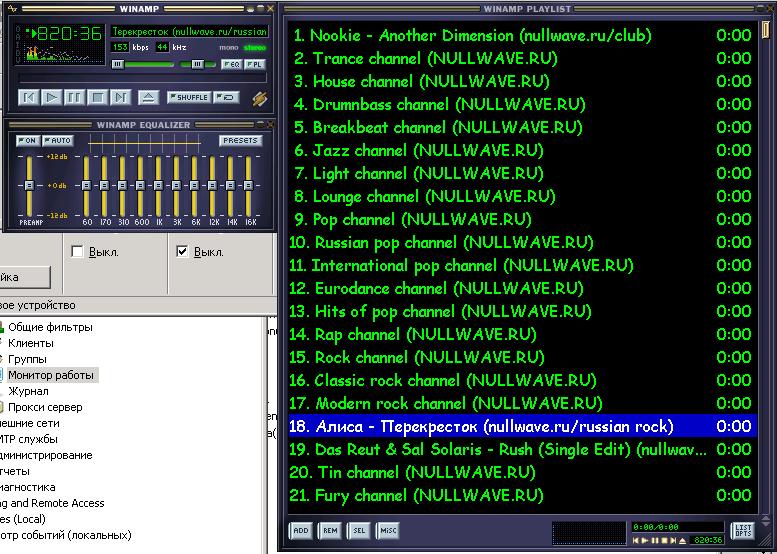The image size is (777, 554).
Task: Click the 170 Hz equalizer band slider
Action: click(x=104, y=185)
